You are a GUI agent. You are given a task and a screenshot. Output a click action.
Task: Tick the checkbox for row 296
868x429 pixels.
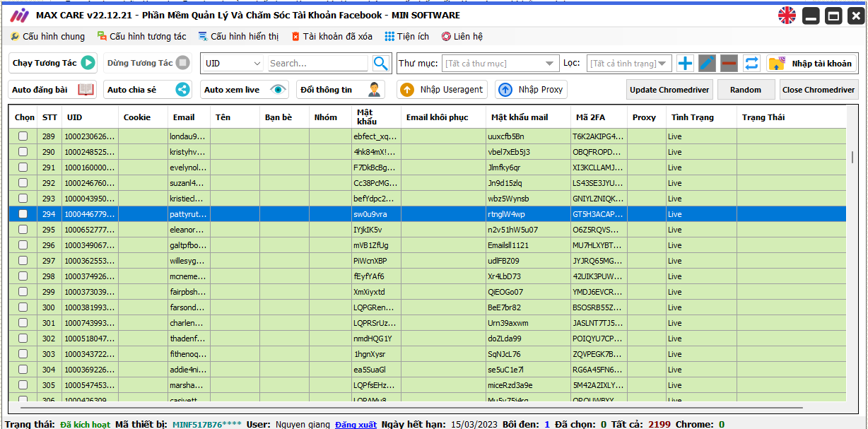(x=23, y=245)
